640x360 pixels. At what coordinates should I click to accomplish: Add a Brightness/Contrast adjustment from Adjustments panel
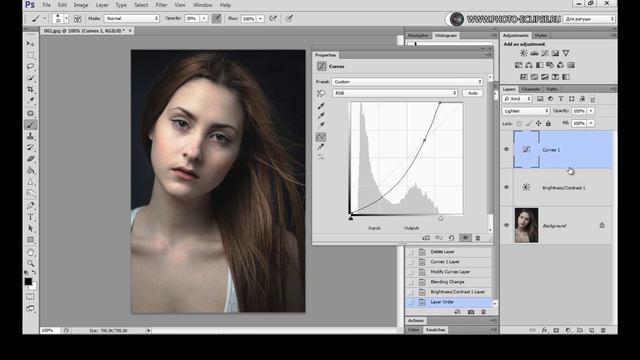[x=524, y=53]
